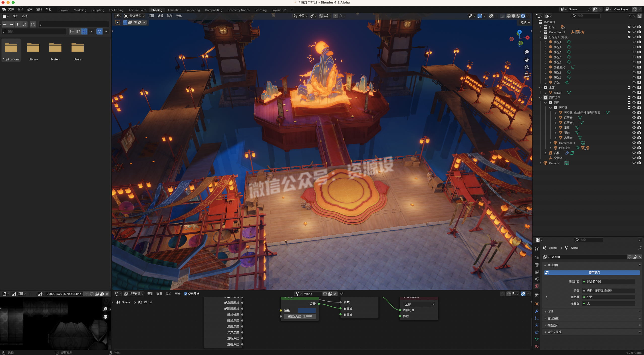Click the 使用节点 button in properties
Viewport: 644px width, 355px height.
pyautogui.click(x=592, y=273)
